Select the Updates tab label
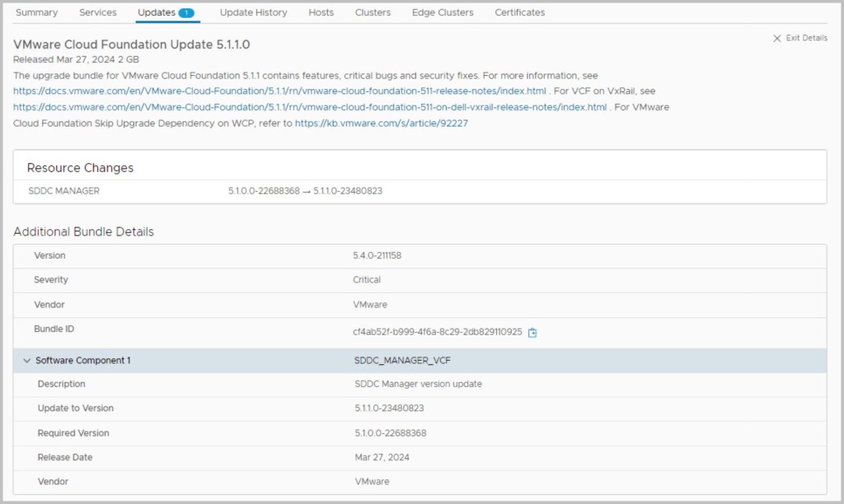The width and height of the screenshot is (844, 504). coord(156,12)
